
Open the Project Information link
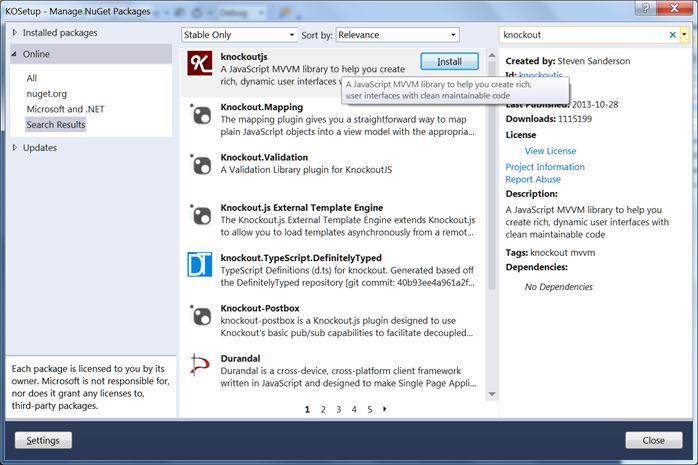point(545,167)
